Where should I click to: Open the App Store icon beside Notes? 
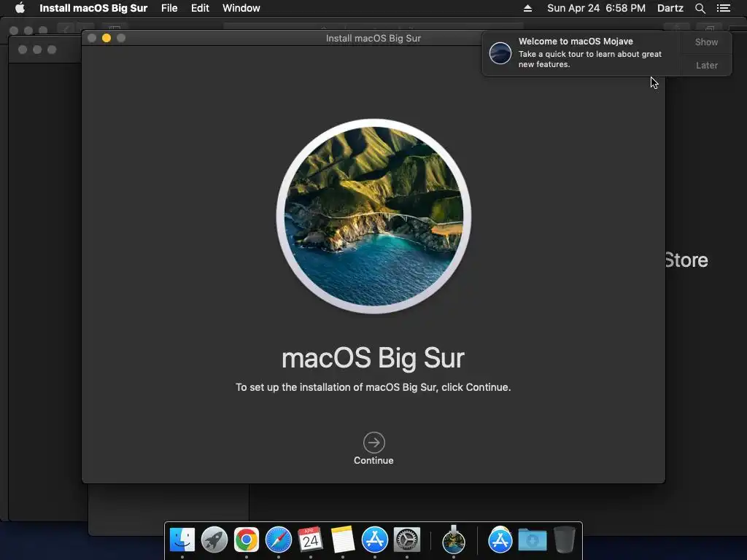375,540
